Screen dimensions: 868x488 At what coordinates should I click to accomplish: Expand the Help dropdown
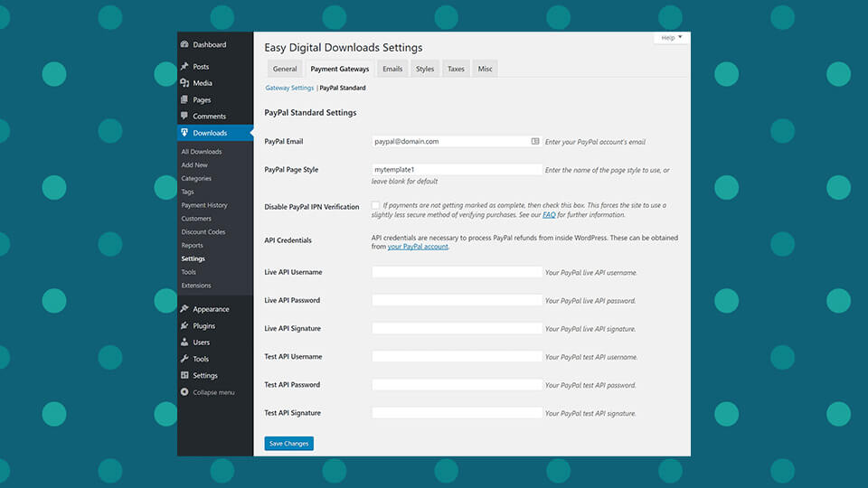point(672,38)
